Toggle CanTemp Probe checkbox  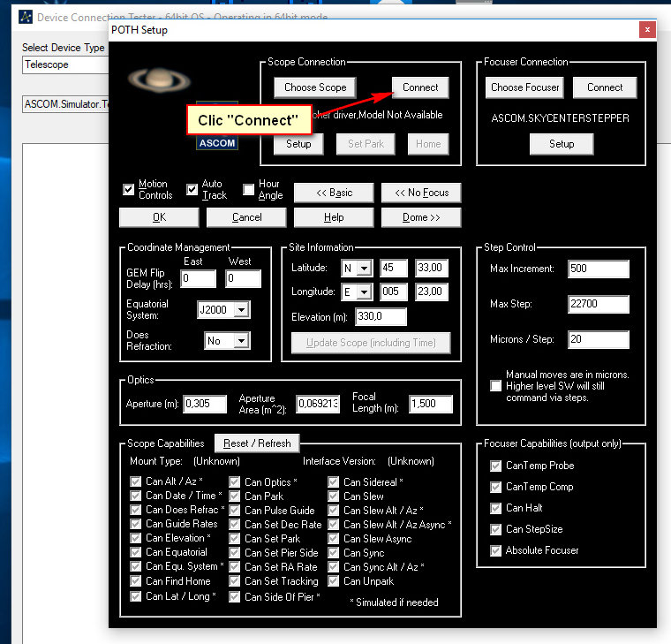click(495, 466)
